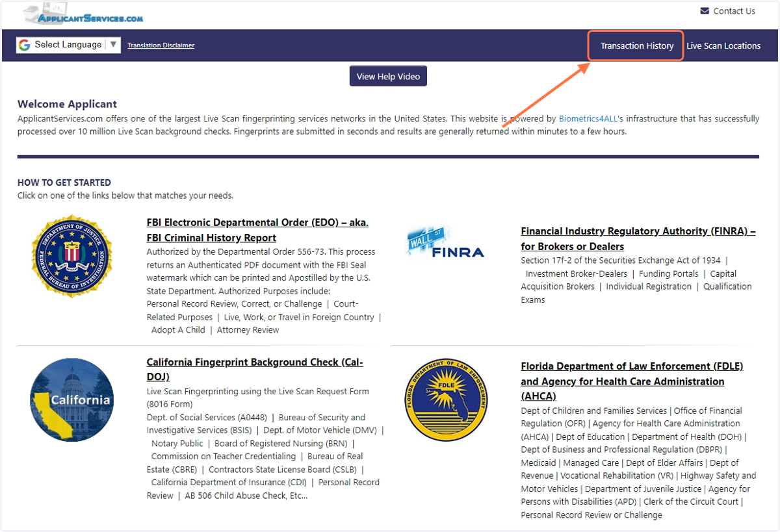Click 'Clerk of the Circuit Court' text

pyautogui.click(x=692, y=502)
